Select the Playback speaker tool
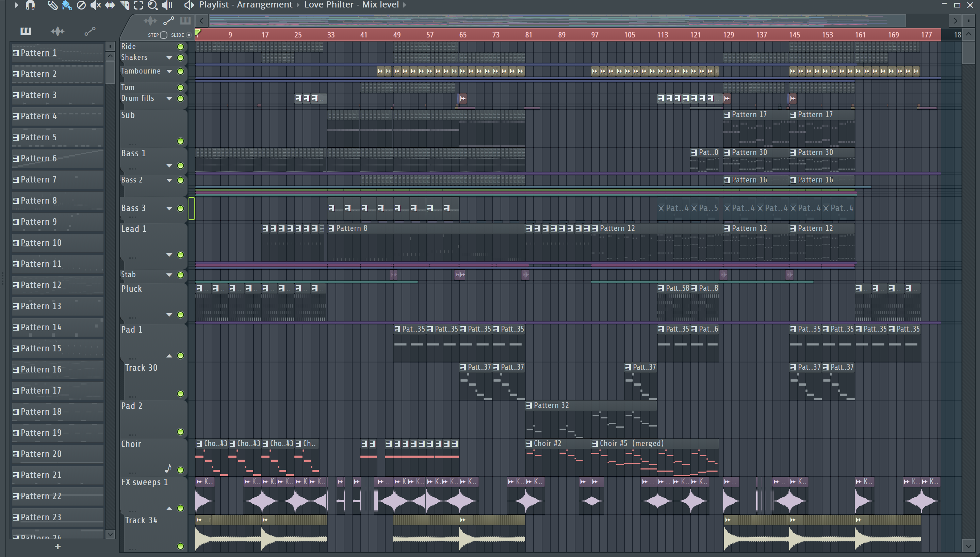980x557 pixels. 167,5
